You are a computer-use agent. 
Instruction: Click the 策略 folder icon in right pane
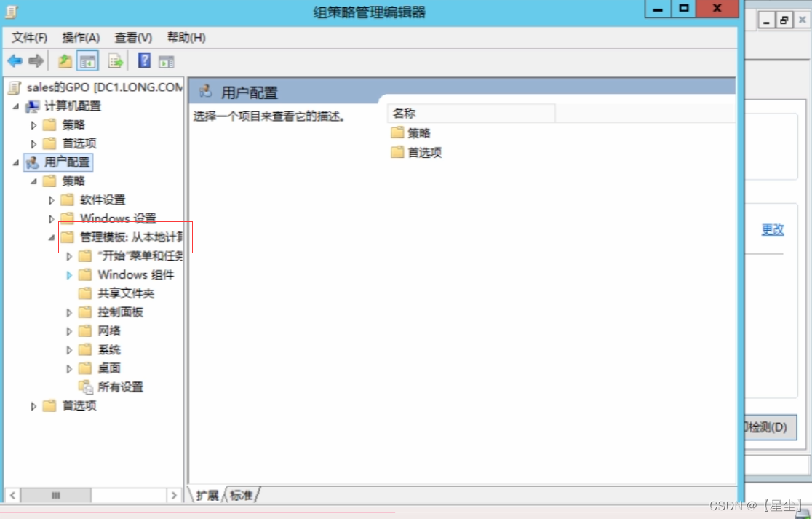coord(397,132)
